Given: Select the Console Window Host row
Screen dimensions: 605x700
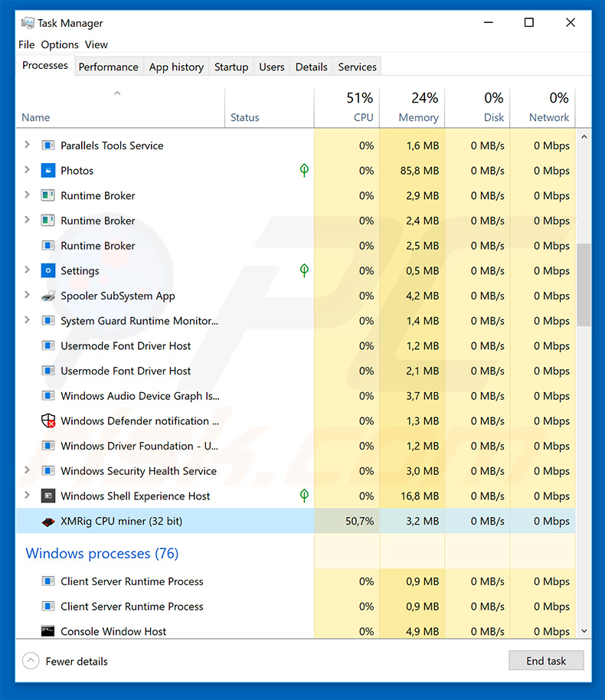Looking at the screenshot, I should 296,631.
